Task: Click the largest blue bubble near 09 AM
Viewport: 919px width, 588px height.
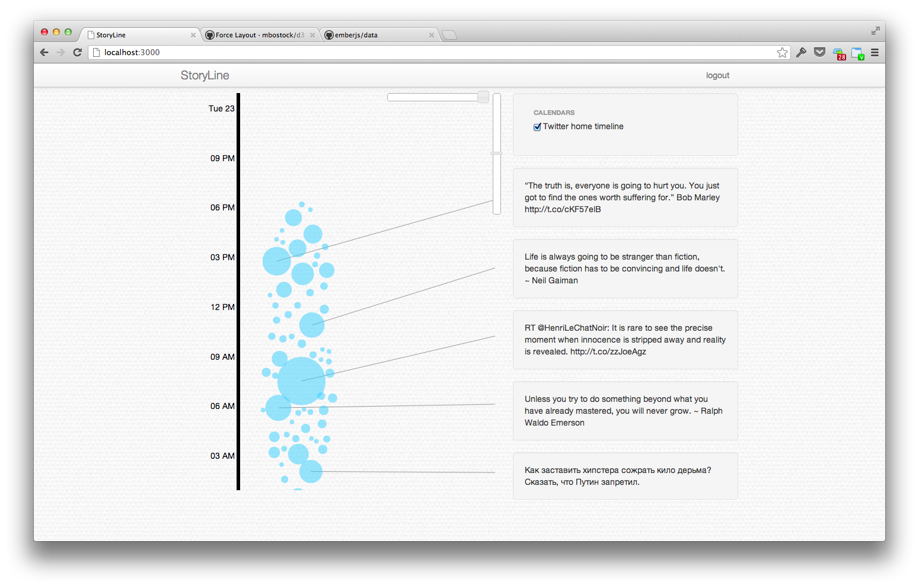Action: [301, 381]
